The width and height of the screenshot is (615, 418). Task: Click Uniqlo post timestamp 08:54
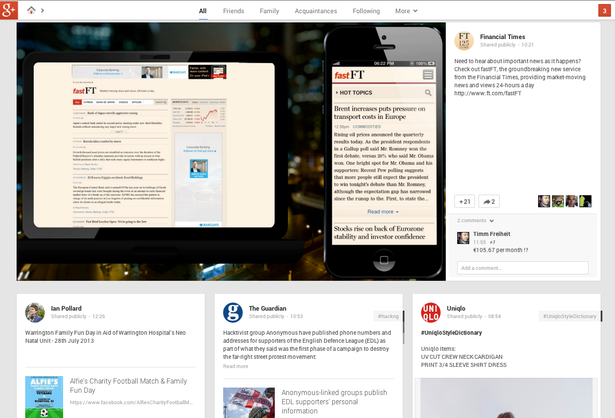coord(494,316)
